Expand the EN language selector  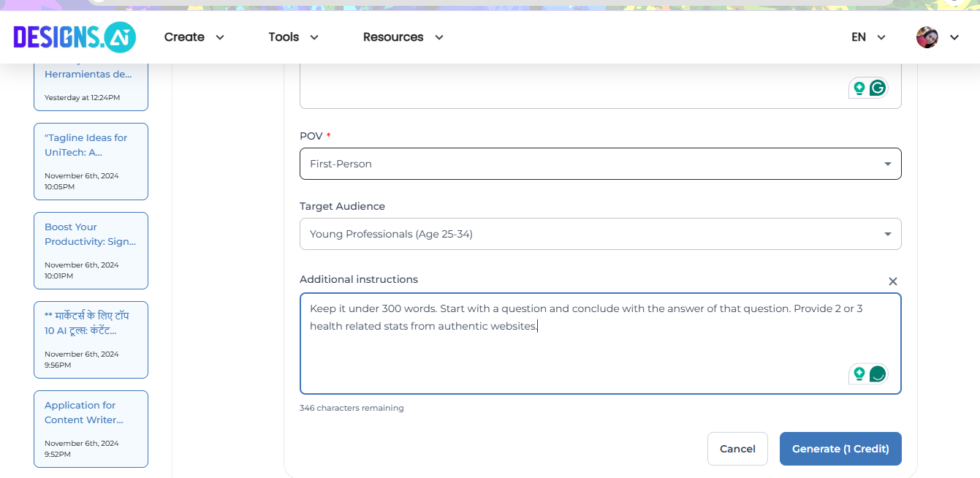[x=868, y=37]
